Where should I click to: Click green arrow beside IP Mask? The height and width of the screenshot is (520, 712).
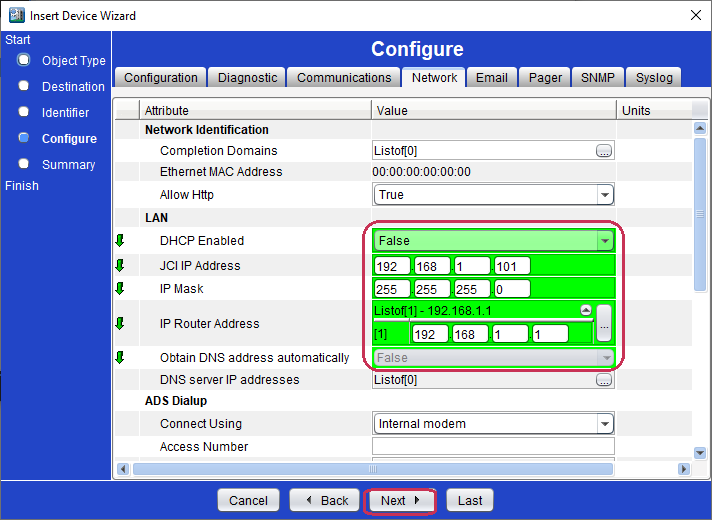(120, 288)
